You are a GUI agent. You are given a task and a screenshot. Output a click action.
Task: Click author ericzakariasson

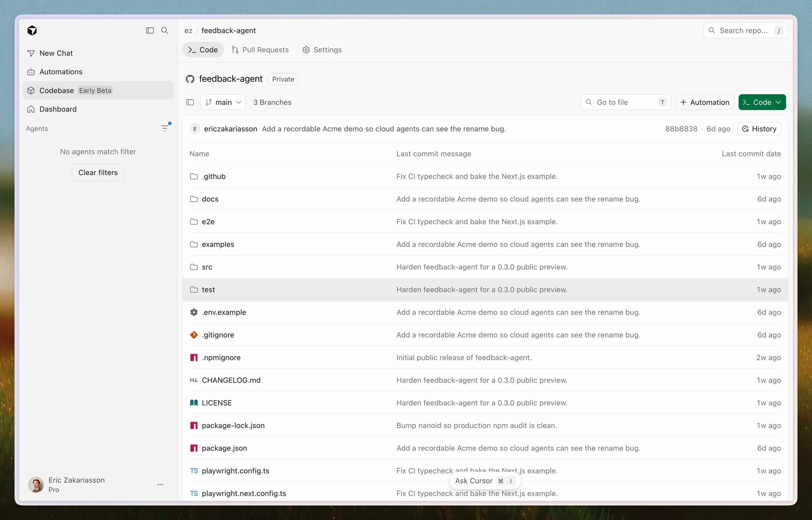[x=231, y=129]
